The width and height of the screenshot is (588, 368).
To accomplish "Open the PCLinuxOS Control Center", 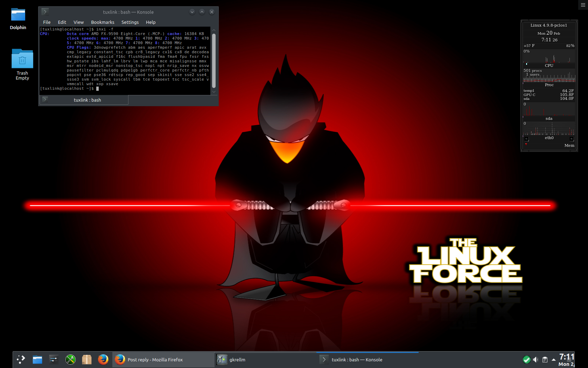I will click(70, 359).
